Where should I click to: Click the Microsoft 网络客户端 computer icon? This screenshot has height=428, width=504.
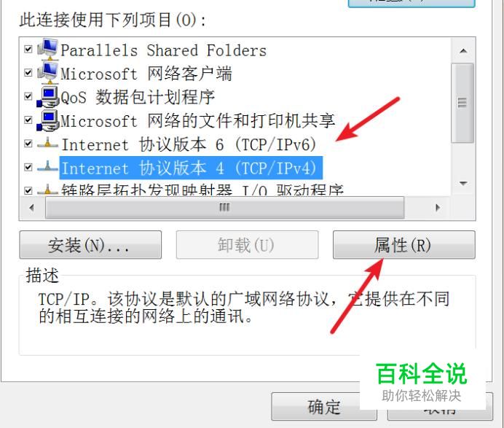pos(48,73)
